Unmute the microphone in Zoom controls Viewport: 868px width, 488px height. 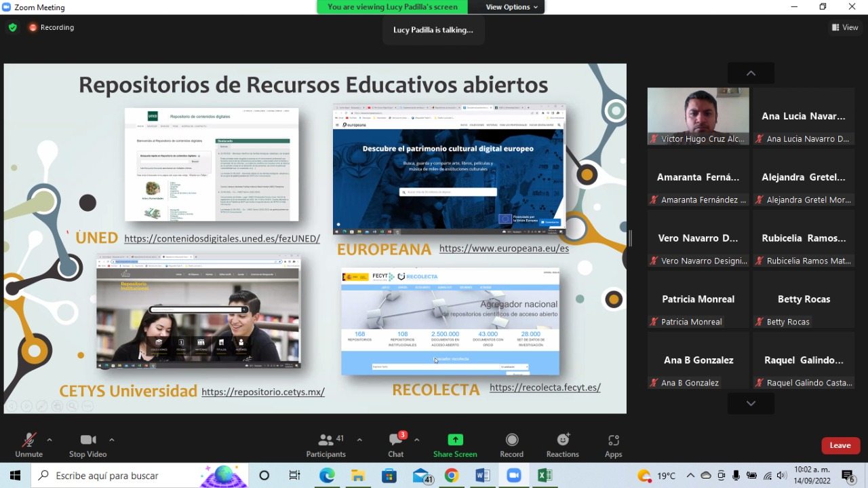[28, 445]
